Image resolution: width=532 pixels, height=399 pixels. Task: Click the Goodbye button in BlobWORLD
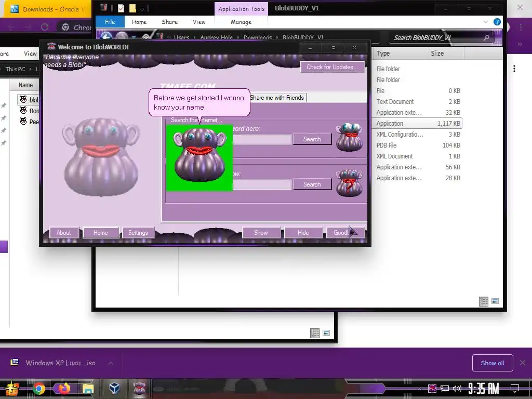[345, 233]
